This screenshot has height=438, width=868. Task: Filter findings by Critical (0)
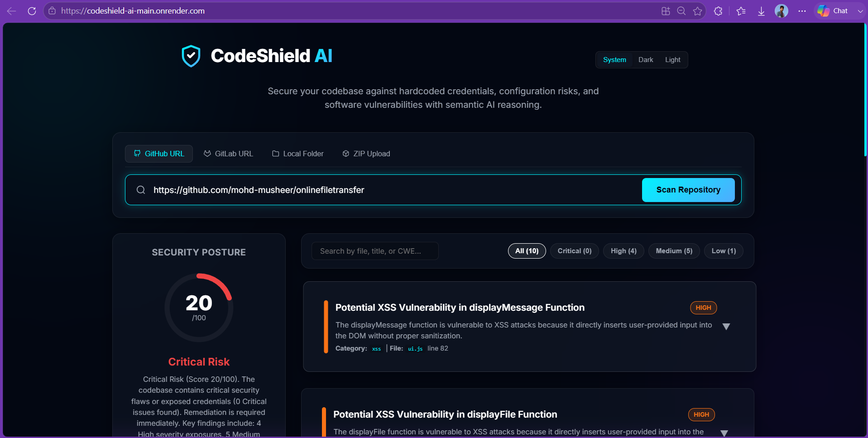575,251
